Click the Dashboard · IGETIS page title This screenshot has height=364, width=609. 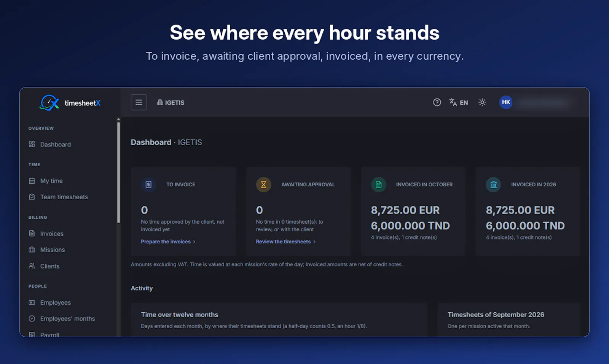coord(166,142)
